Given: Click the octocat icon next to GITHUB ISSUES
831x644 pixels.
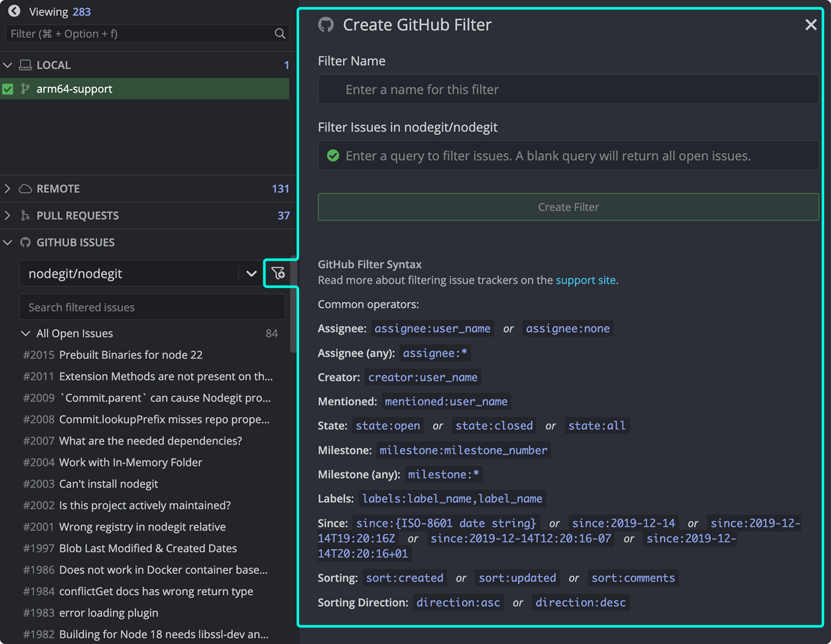Looking at the screenshot, I should coord(25,242).
